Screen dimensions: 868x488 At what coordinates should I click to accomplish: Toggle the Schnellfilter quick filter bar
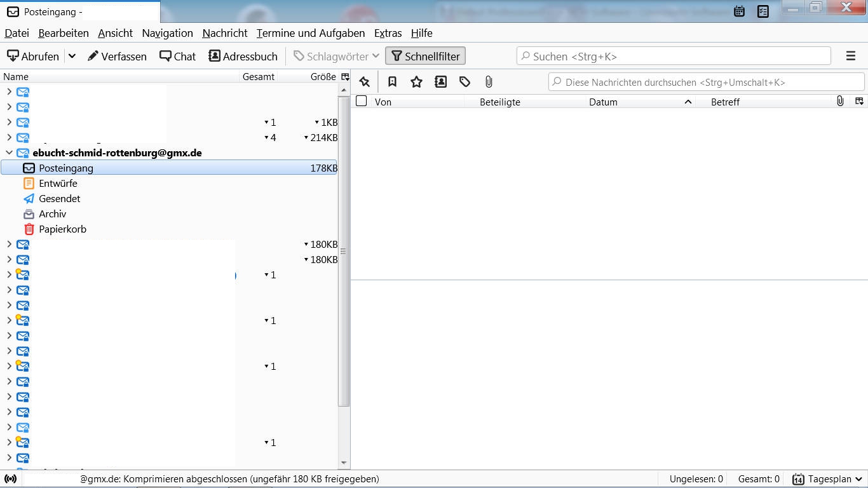pos(426,56)
